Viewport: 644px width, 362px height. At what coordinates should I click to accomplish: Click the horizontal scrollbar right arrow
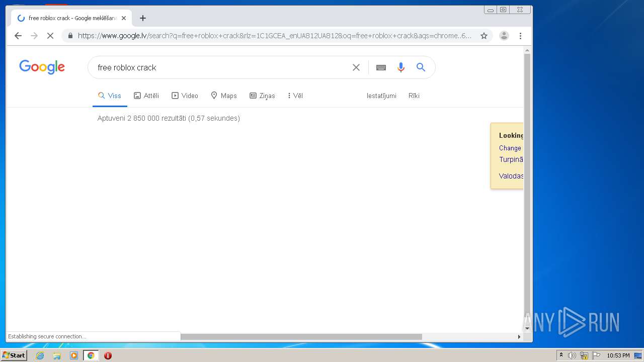click(x=519, y=337)
